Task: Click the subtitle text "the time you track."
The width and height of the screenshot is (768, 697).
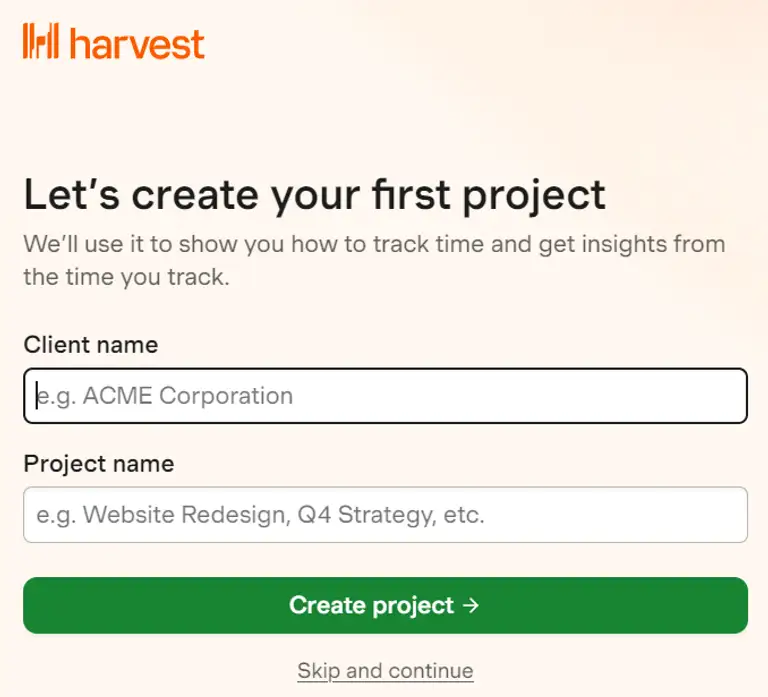Action: 126,277
